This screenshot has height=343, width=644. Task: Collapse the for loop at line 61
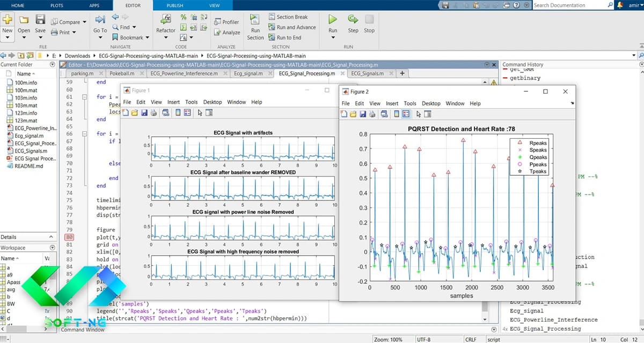click(84, 97)
